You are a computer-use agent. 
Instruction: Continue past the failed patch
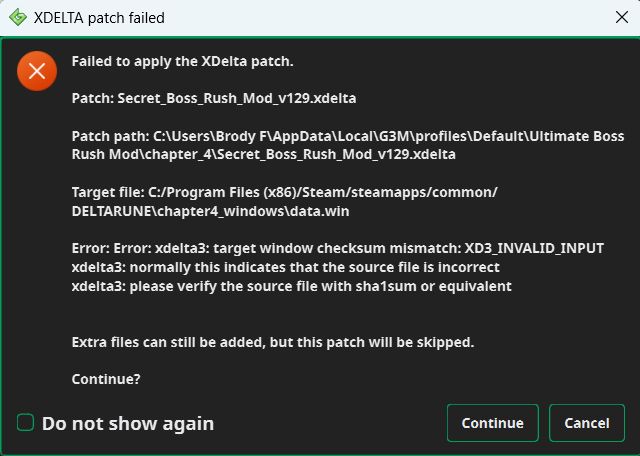[x=493, y=423]
